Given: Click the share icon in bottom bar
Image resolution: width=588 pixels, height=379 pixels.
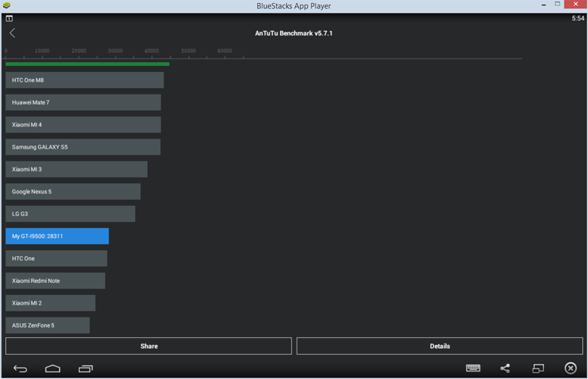Looking at the screenshot, I should pyautogui.click(x=505, y=368).
